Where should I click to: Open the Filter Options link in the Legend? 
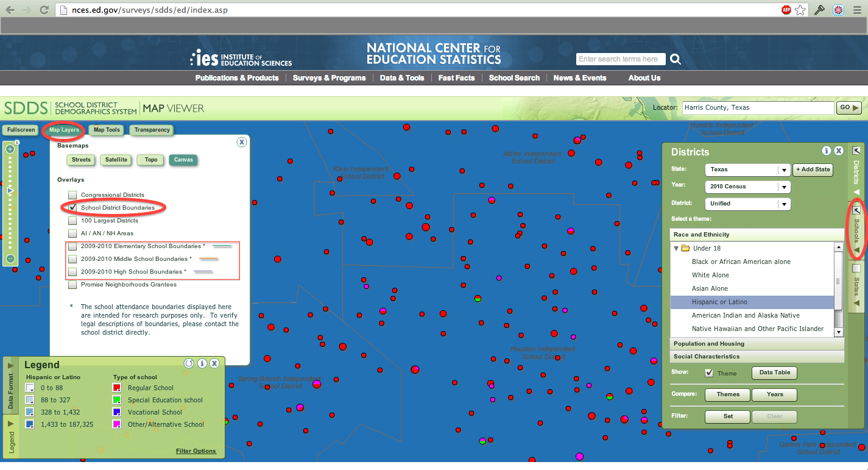(x=196, y=450)
